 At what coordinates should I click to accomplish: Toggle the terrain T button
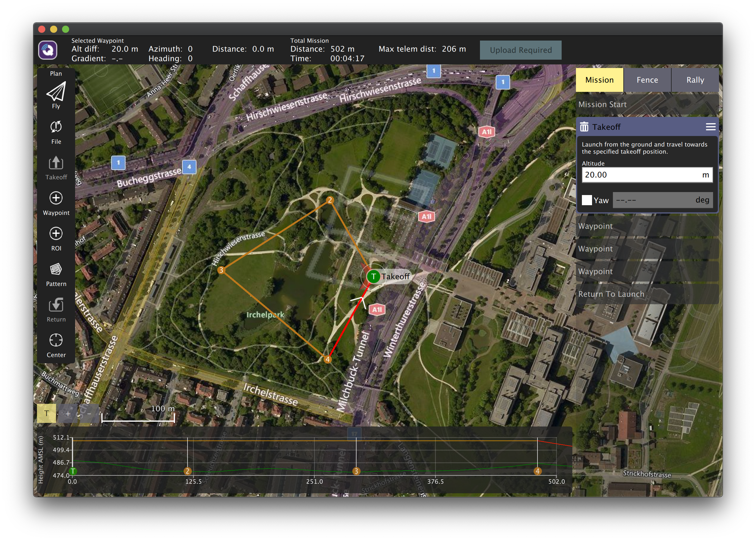pos(46,413)
